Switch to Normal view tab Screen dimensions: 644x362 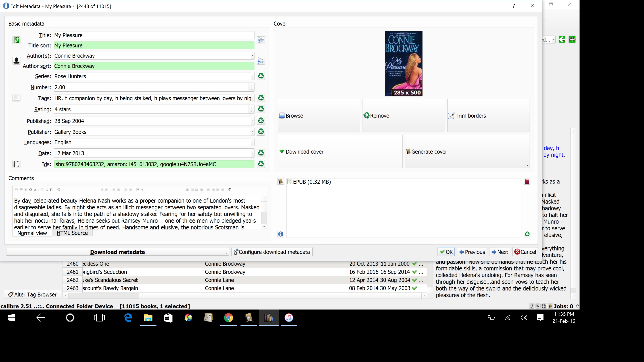tap(32, 233)
